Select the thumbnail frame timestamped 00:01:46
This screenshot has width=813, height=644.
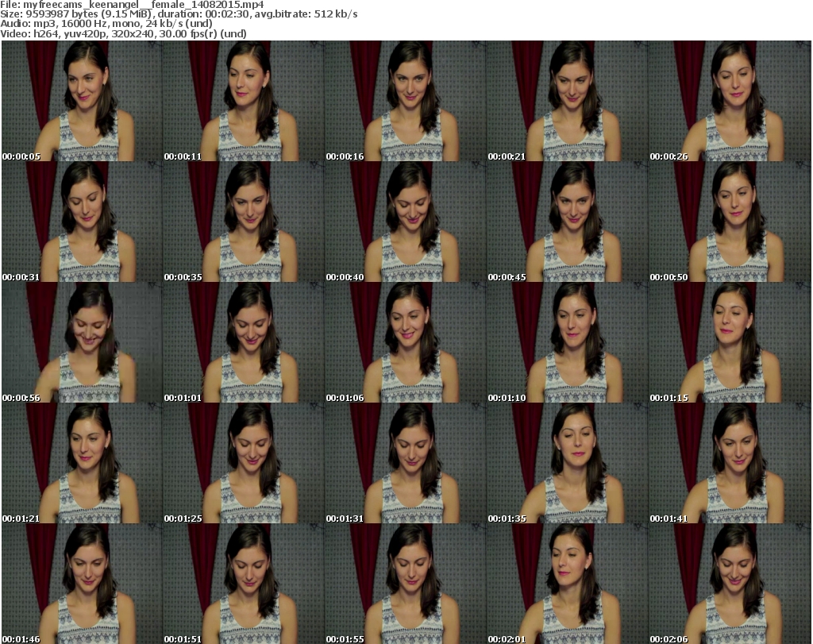click(82, 584)
